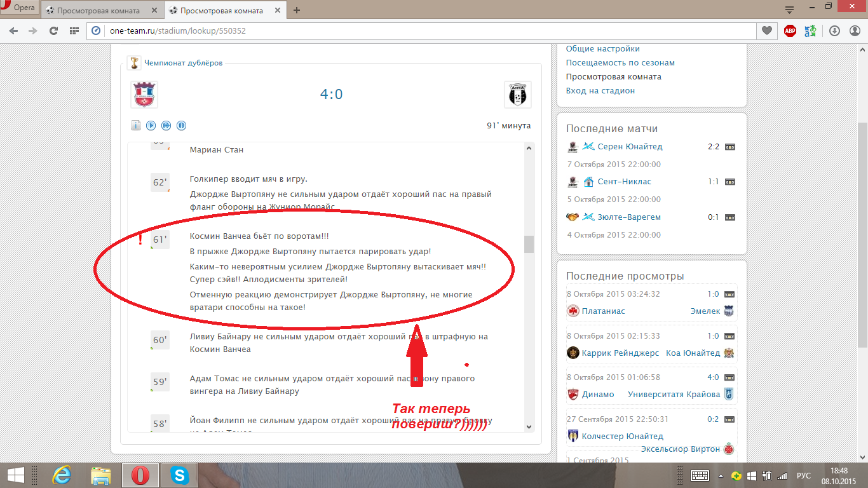Screen dimensions: 868x488
Task: Open the house icon beside Сент-Никлас
Action: click(x=588, y=182)
